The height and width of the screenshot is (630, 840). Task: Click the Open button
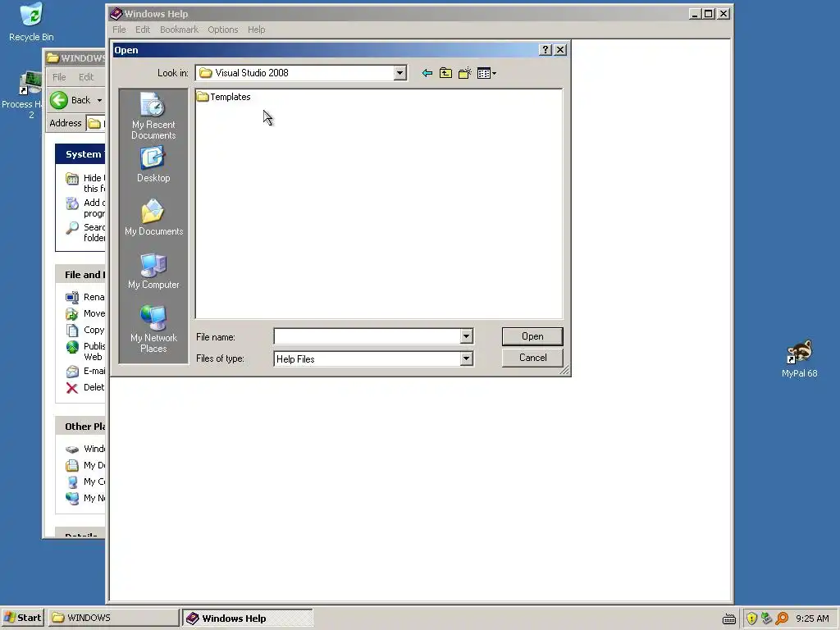point(532,336)
